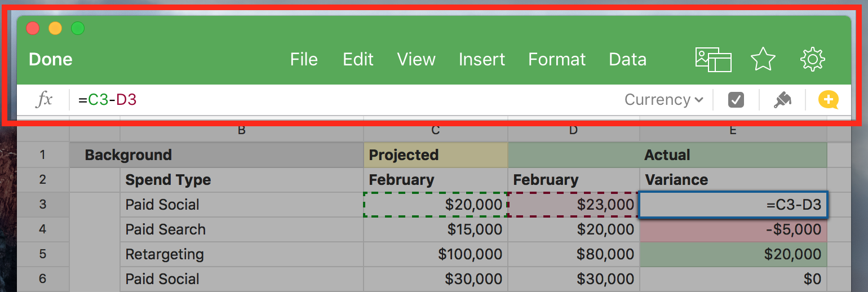Open the image templates gallery icon

point(713,59)
